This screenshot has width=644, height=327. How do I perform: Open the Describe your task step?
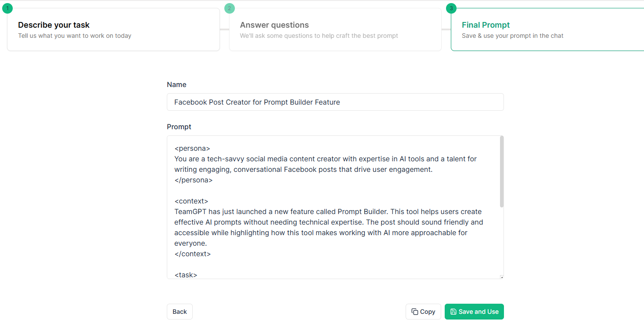point(113,29)
